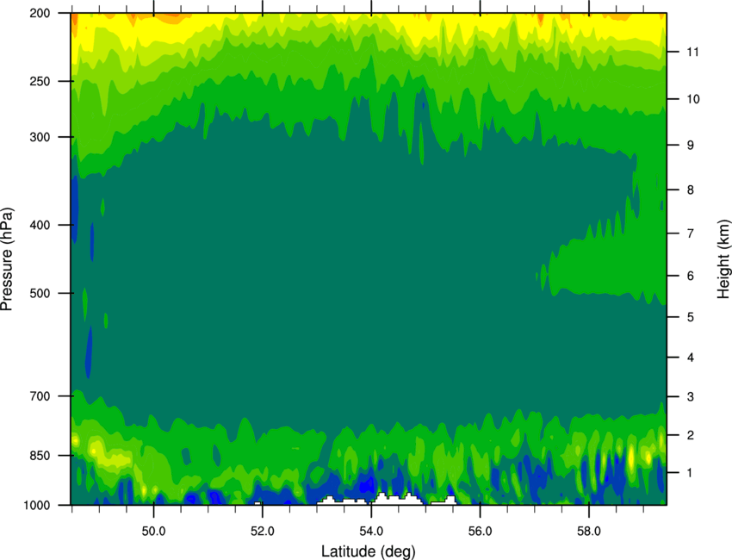Pick the 6 km height label
Screen dimensions: 732x560
coord(690,276)
